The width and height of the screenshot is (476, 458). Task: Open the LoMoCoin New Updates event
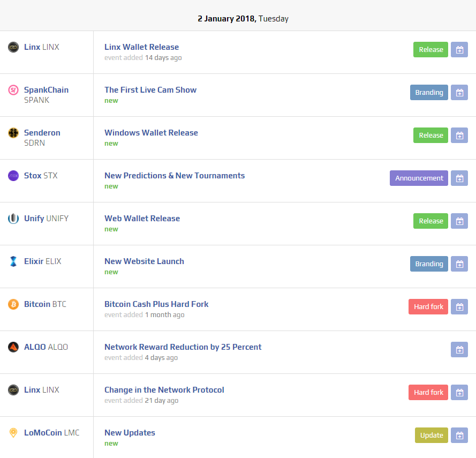pos(130,432)
